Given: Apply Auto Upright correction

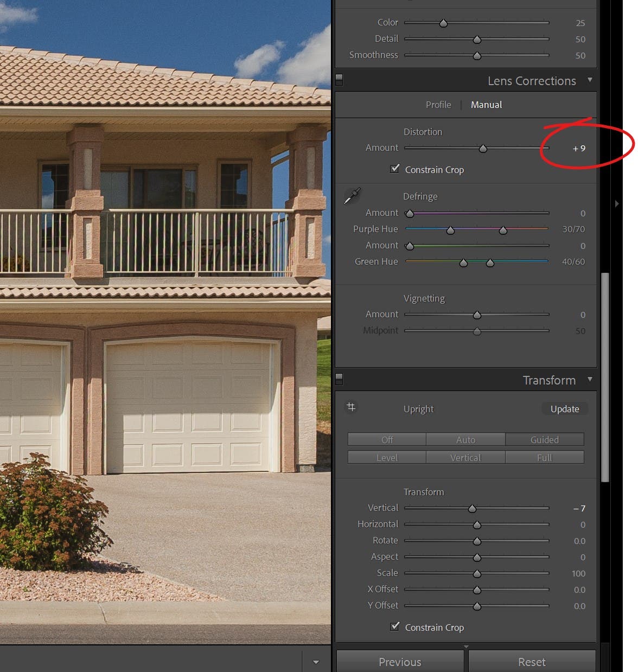Looking at the screenshot, I should coord(465,439).
